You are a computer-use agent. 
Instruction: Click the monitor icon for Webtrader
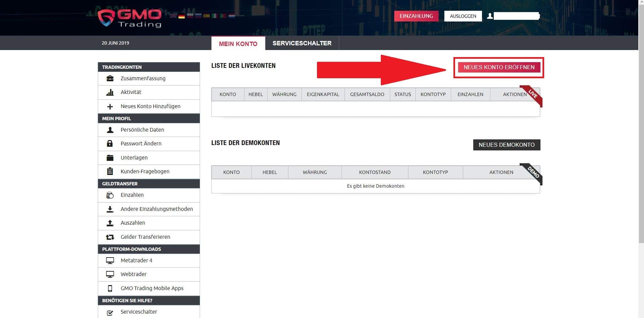(x=110, y=274)
